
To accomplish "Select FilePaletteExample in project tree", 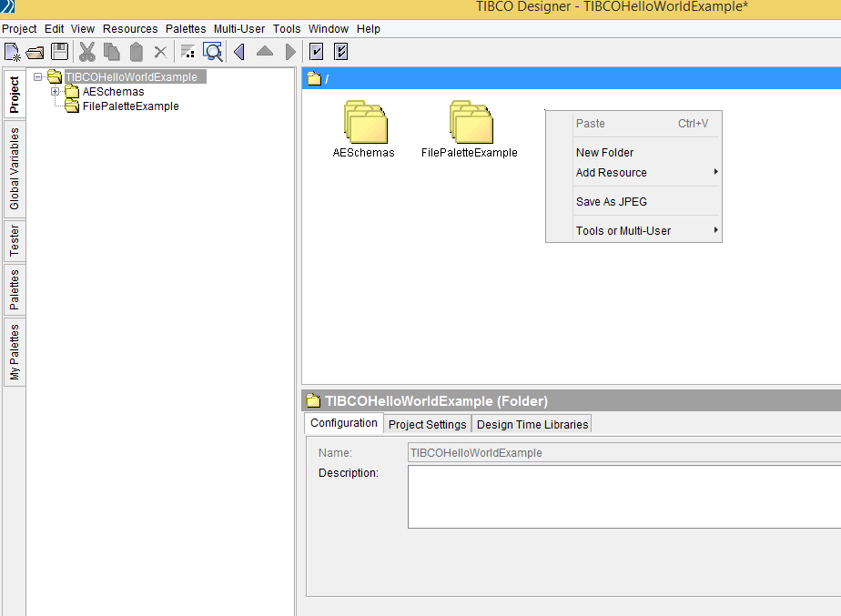I will coord(130,106).
